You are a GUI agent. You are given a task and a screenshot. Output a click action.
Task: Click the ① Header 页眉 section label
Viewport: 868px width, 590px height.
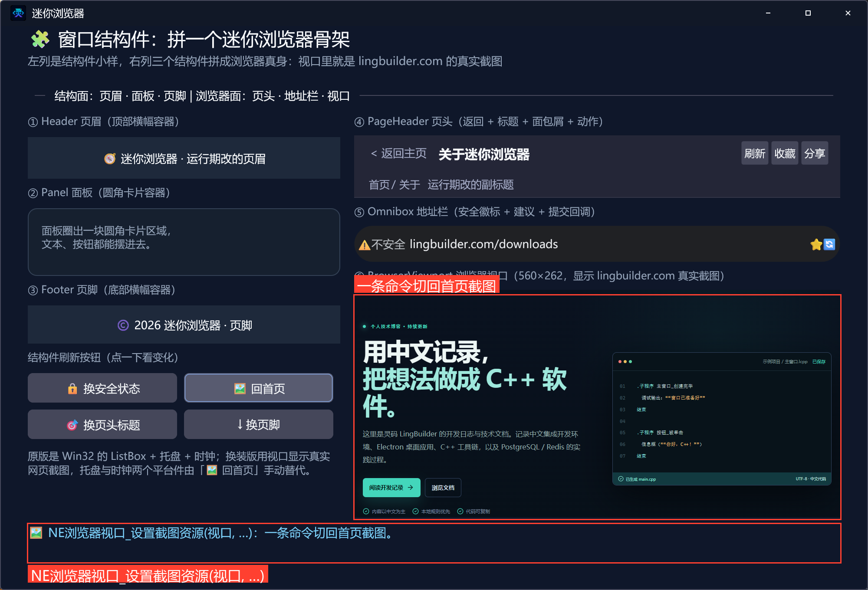(x=103, y=121)
